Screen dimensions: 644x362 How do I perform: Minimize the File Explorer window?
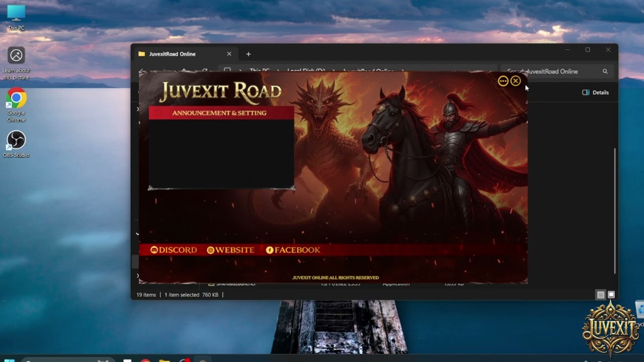coord(567,50)
